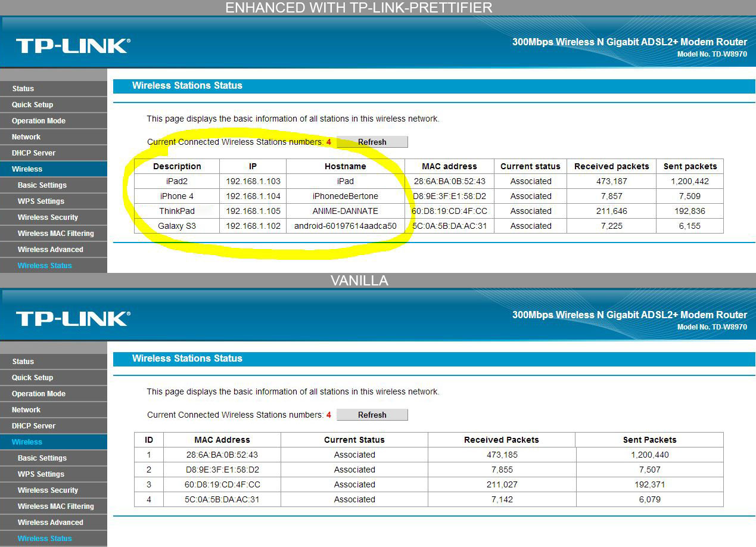
Task: Select IP address 192.168.1.104
Action: click(x=253, y=196)
